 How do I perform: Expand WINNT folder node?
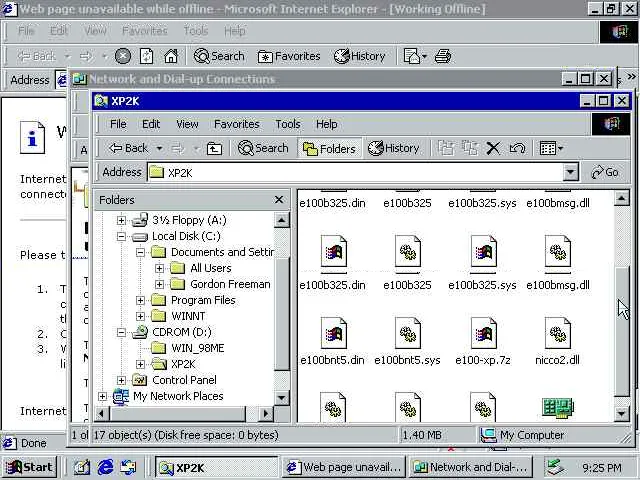[x=140, y=316]
